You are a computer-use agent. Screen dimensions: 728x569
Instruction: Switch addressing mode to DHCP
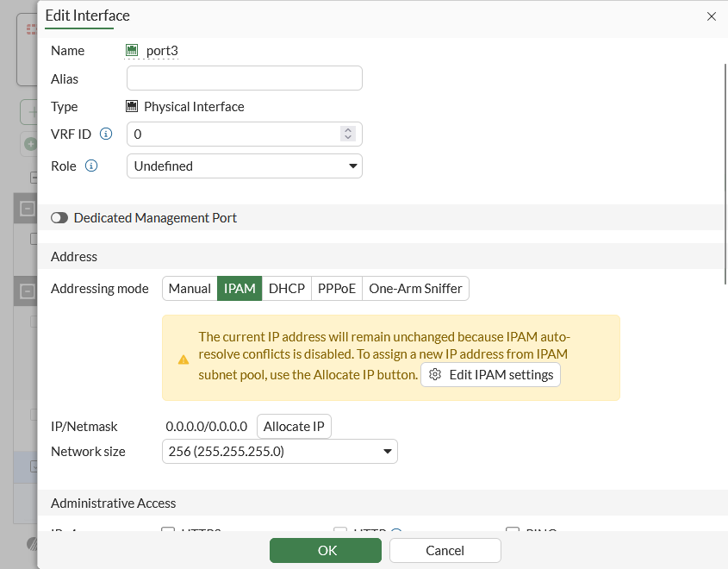tap(287, 289)
